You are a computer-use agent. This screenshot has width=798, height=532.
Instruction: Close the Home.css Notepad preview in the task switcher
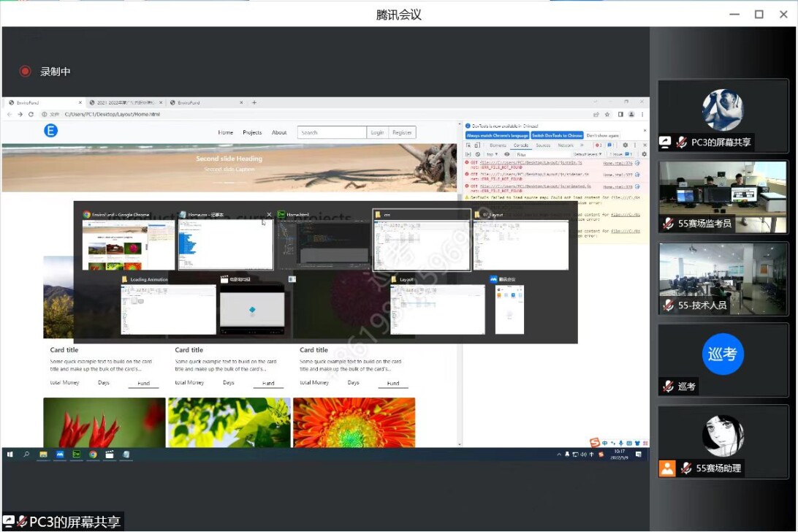269,215
